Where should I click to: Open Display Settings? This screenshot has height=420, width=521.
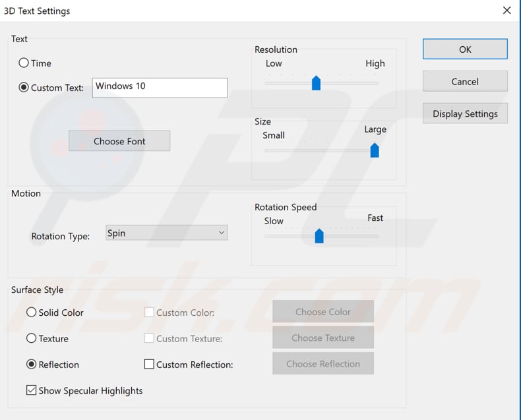coord(465,113)
